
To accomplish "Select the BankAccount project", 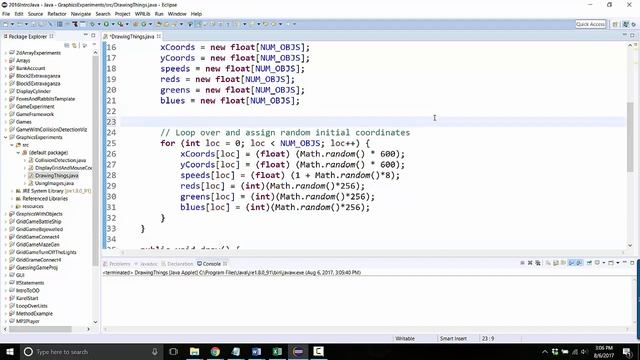I will tap(30, 68).
